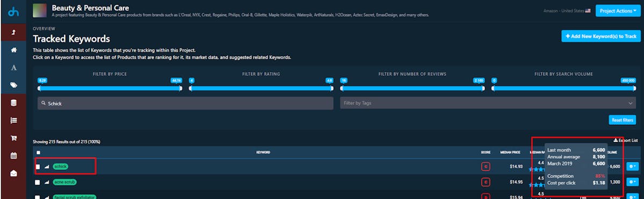Open the letter A sidebar icon

pyautogui.click(x=13, y=68)
